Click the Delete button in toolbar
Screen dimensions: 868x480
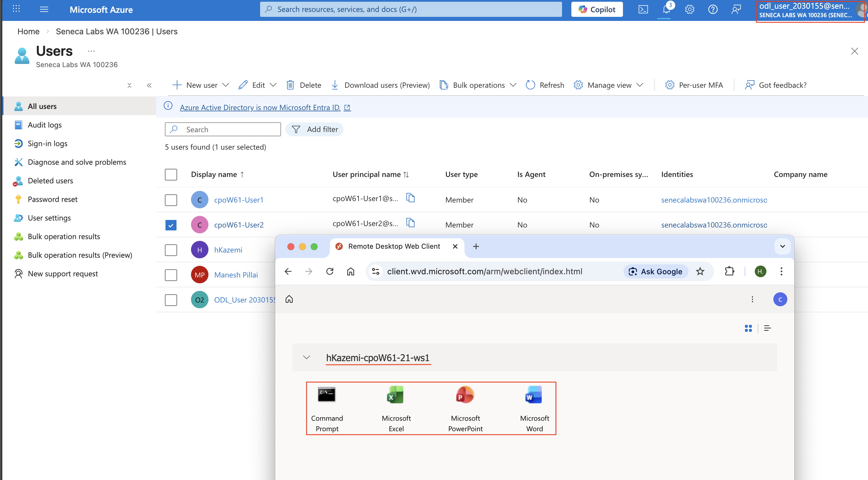click(x=304, y=85)
